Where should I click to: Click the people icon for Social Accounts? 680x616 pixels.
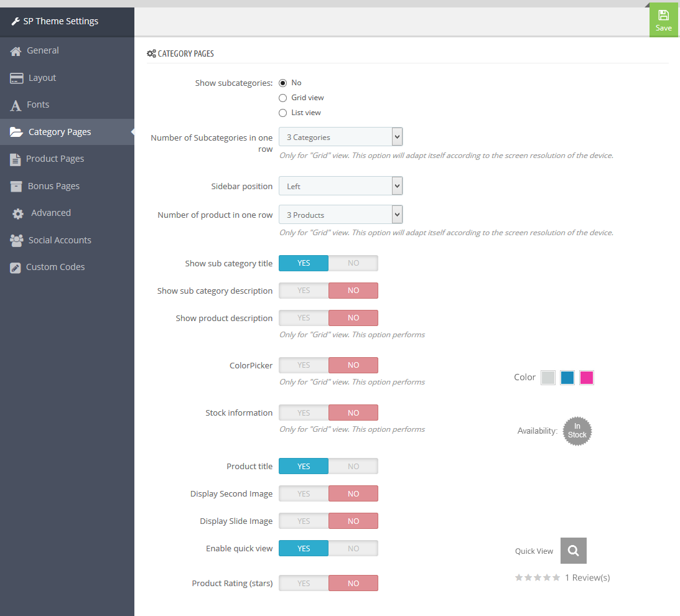pyautogui.click(x=16, y=240)
